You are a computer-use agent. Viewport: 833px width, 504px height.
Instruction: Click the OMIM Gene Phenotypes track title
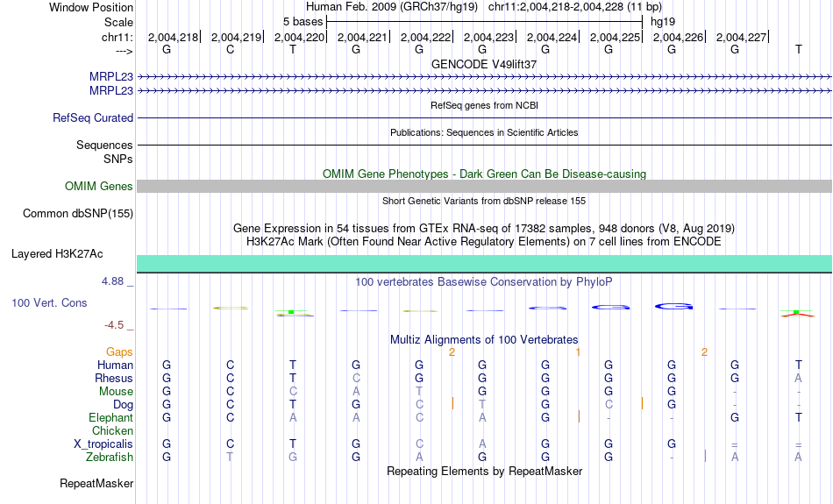click(485, 174)
